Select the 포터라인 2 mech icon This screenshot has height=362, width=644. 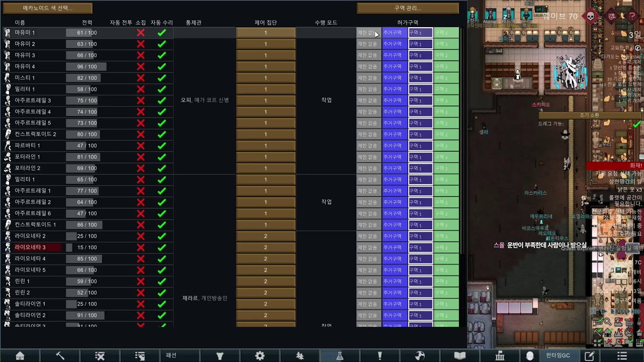[x=8, y=168]
